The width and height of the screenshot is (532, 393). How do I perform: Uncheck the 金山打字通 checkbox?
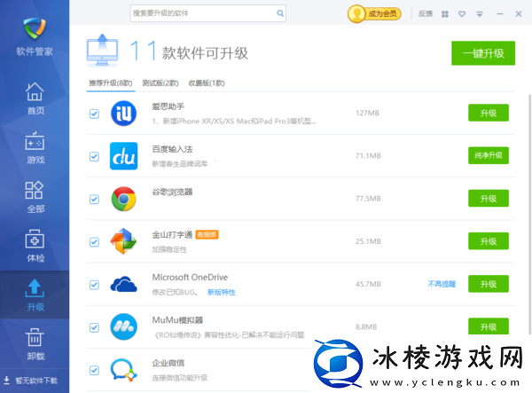coord(94,242)
